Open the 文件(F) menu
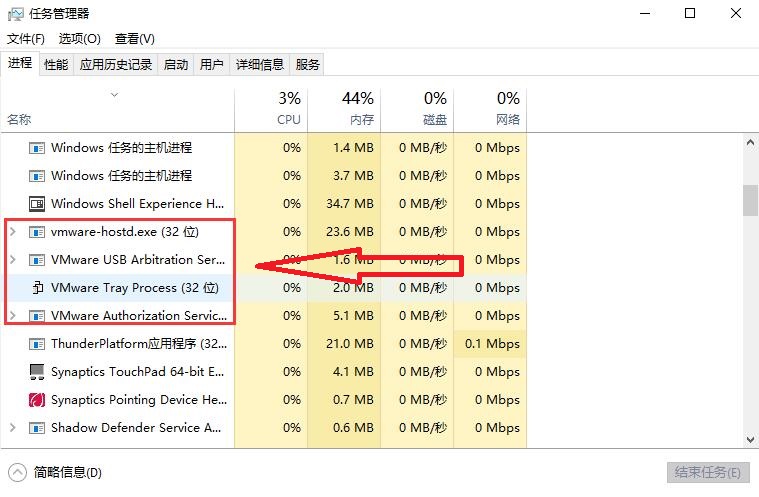 coord(26,39)
